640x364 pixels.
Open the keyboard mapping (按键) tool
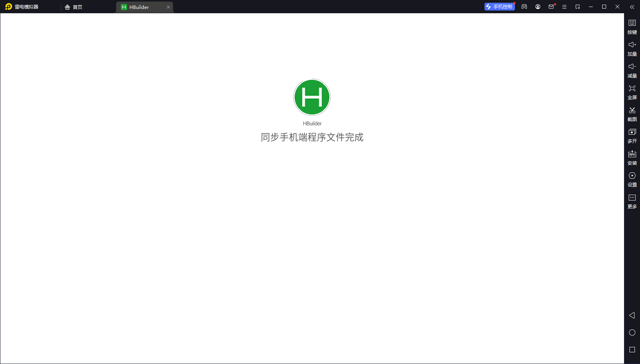(x=632, y=27)
